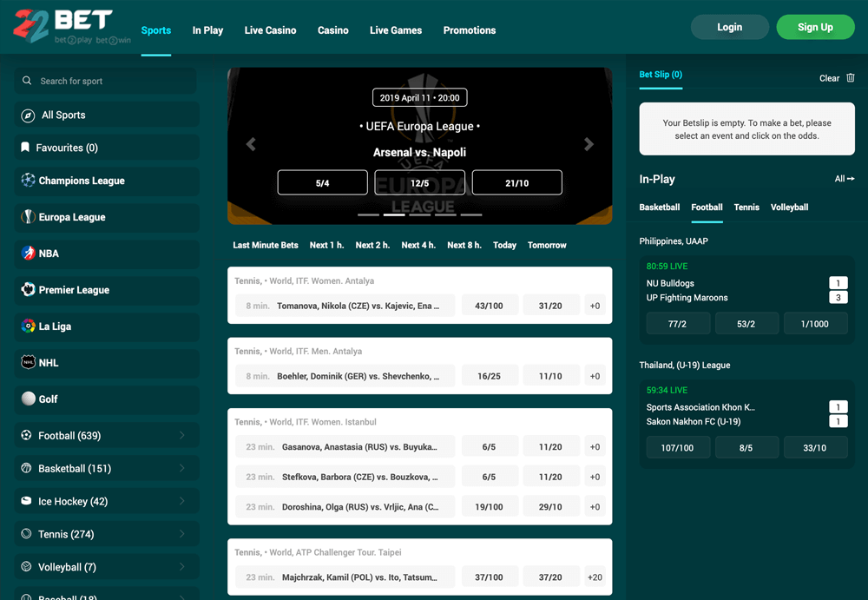Expand the Ice Hockey (42) chevron
This screenshot has height=600, width=868.
(182, 501)
